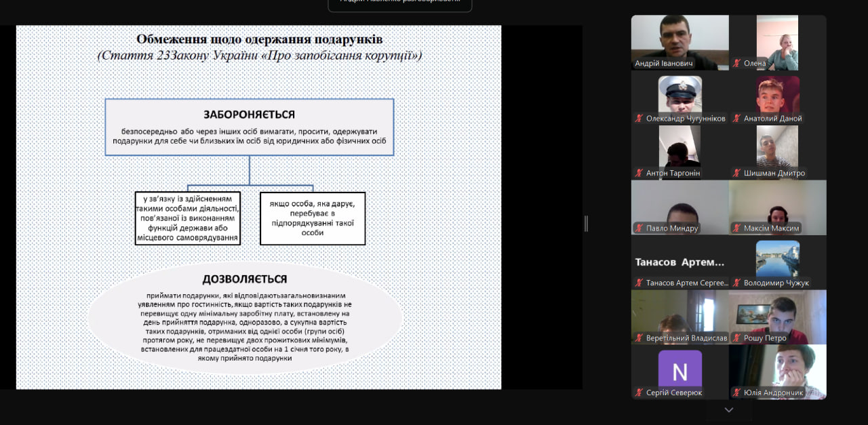Click the ЗАБОРОНЯЄТЬСЯ heading on the slide
The image size is (868, 425).
249,115
